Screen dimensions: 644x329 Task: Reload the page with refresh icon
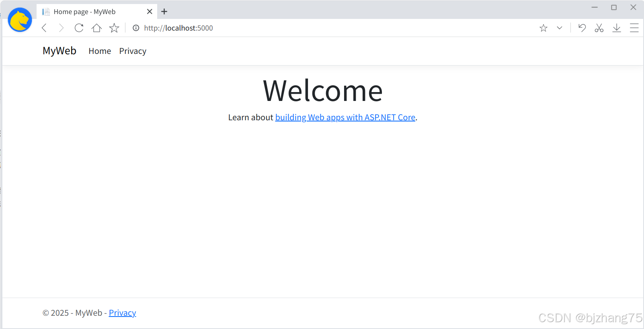coord(79,28)
